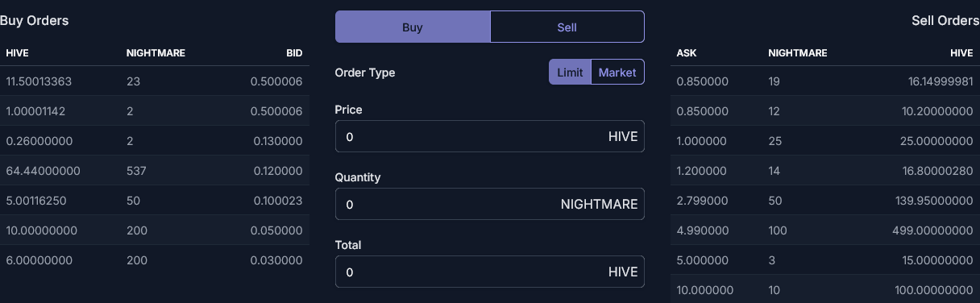Select the 11.50013363 HIVE buy order
Viewport: 980px width, 303px height.
point(155,81)
